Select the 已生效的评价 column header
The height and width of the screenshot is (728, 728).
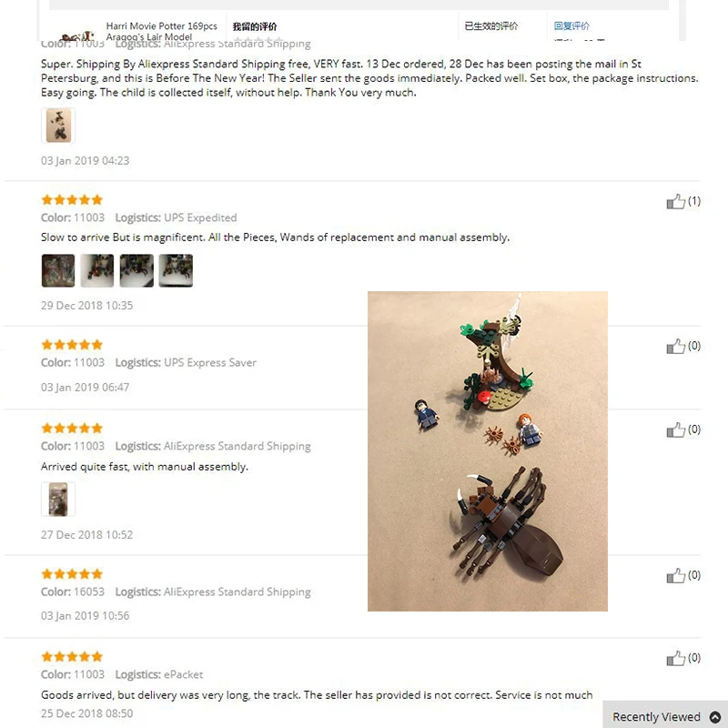tap(490, 26)
